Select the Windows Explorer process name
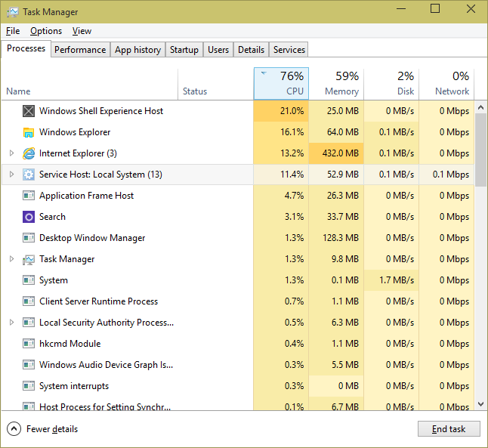The height and width of the screenshot is (448, 488). click(x=75, y=132)
